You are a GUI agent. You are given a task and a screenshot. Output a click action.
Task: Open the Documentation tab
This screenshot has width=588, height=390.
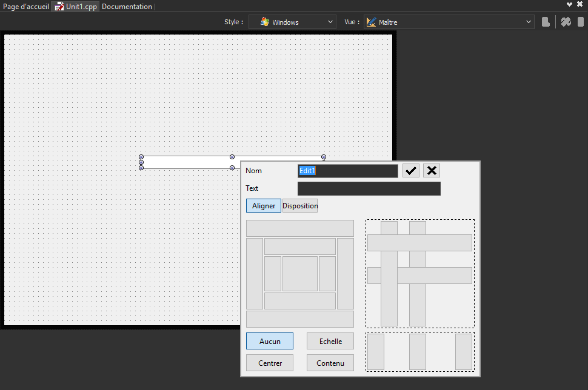[x=127, y=7]
